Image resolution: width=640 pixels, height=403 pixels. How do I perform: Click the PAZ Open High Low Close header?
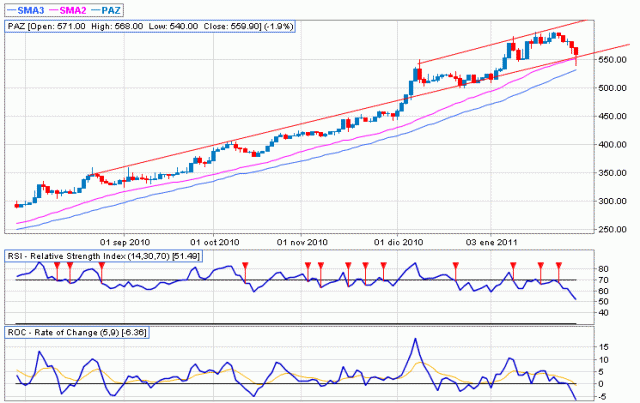[x=150, y=27]
